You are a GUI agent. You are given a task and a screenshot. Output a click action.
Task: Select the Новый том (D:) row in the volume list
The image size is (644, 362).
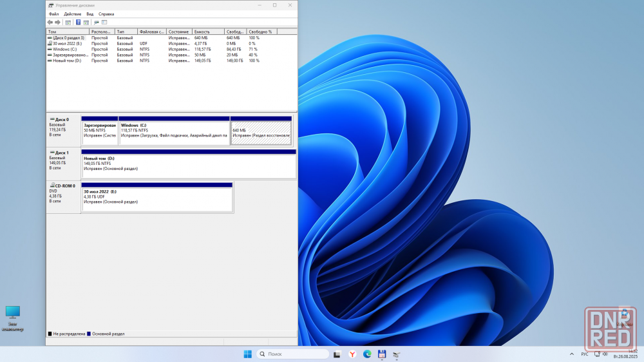(172, 61)
